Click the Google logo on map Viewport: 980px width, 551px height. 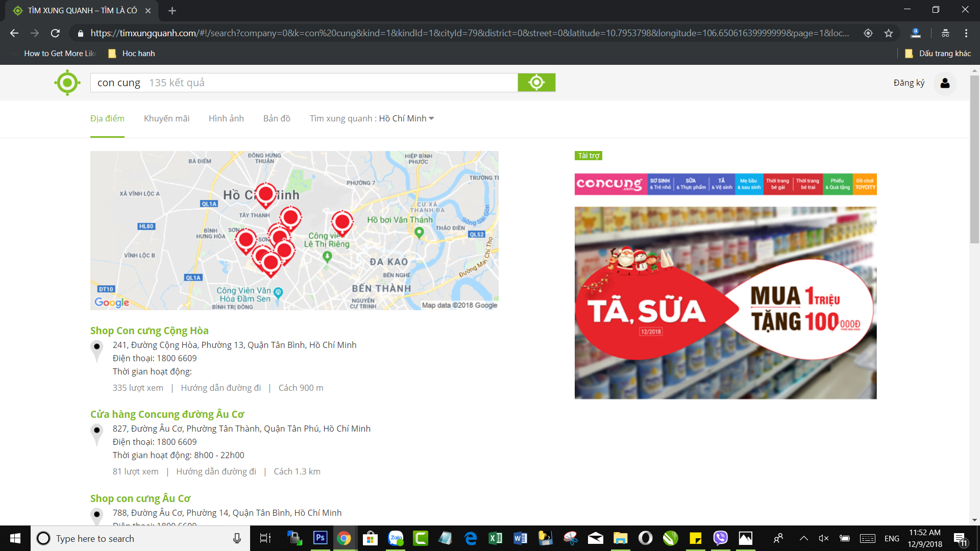pyautogui.click(x=112, y=303)
